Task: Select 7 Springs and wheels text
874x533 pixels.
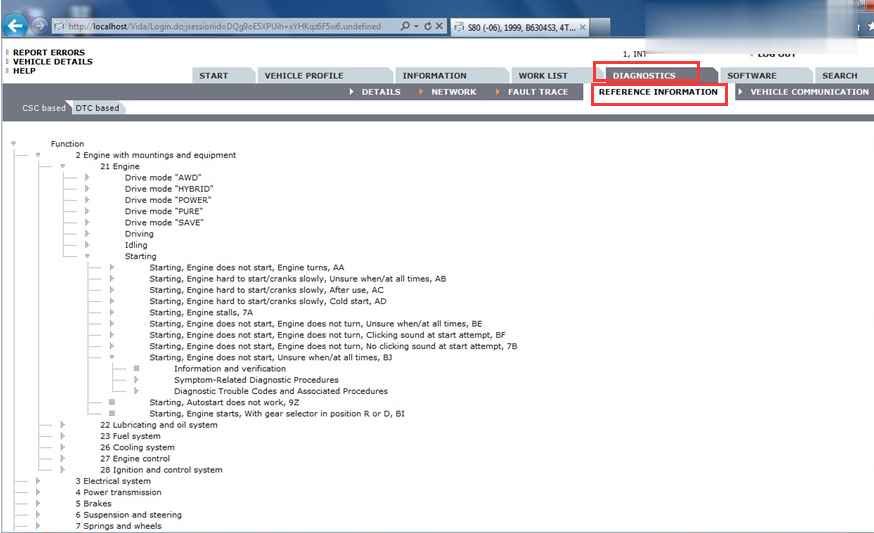Action: (119, 526)
